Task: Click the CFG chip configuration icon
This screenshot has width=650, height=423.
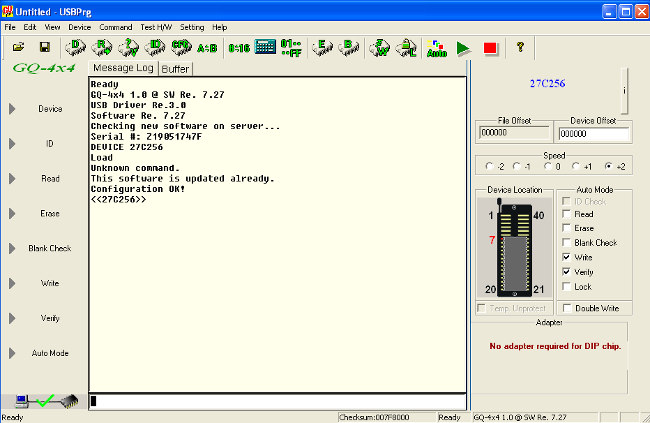Action: pos(182,48)
